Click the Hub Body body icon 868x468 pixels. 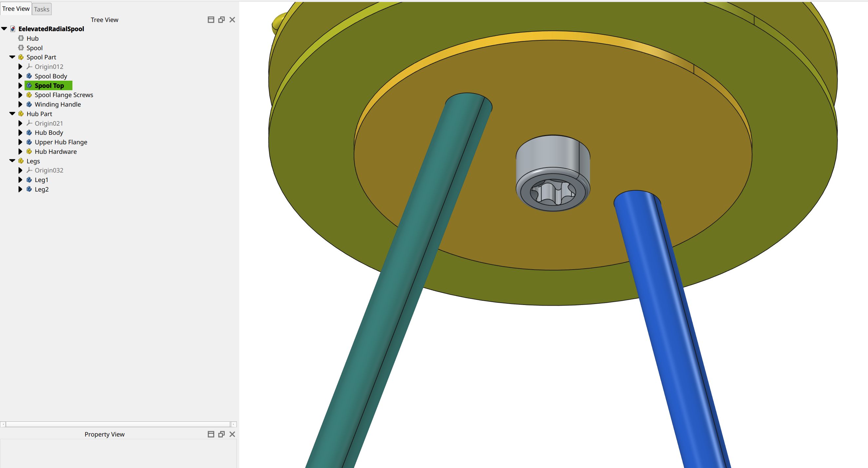28,132
